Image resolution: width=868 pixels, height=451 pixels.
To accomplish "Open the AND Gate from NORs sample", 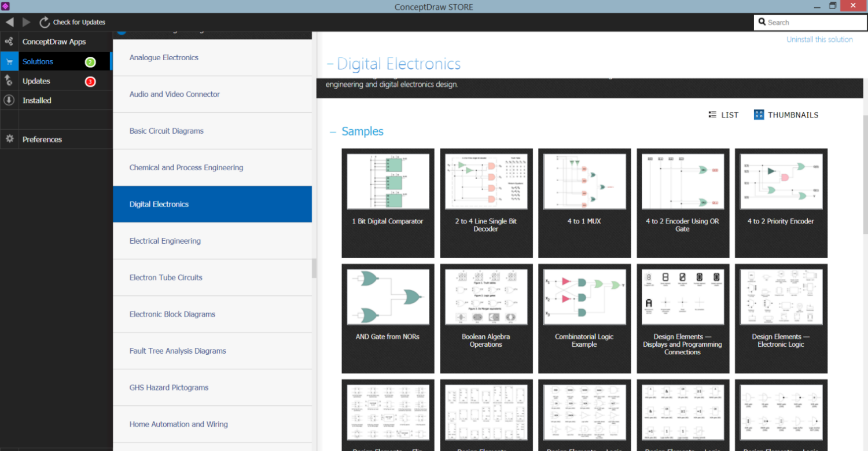I will (x=388, y=318).
